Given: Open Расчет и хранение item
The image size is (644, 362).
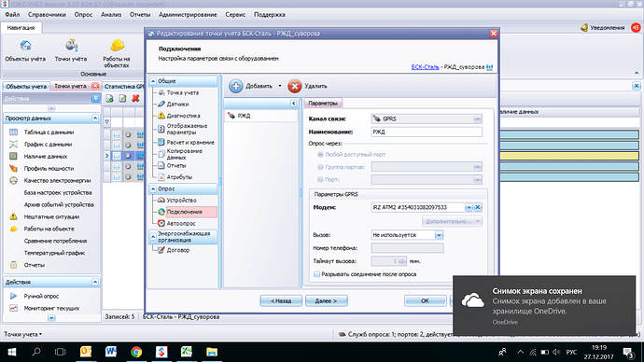Looking at the screenshot, I should [x=190, y=143].
